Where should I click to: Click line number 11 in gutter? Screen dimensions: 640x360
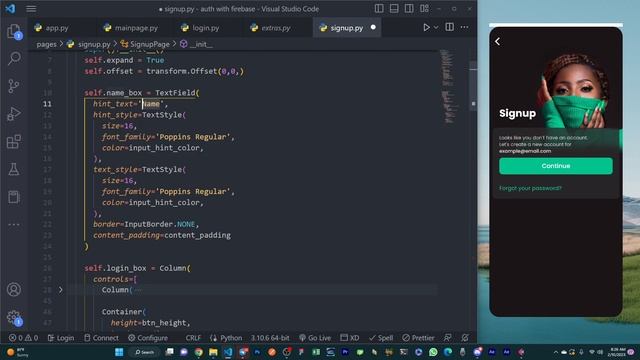pyautogui.click(x=47, y=104)
